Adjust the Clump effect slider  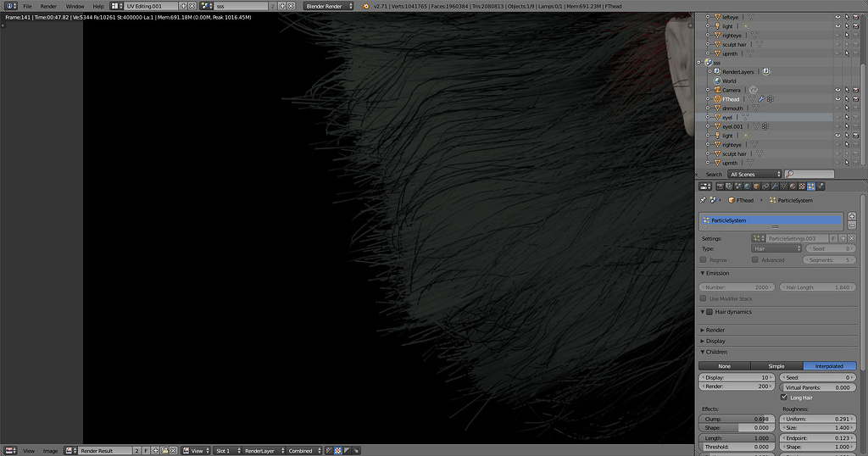[737, 419]
